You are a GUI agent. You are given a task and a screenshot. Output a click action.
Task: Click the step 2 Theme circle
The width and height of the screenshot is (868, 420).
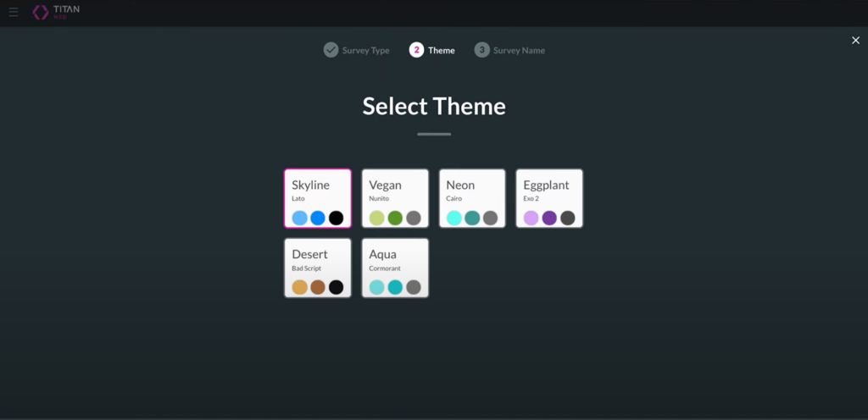pyautogui.click(x=416, y=50)
